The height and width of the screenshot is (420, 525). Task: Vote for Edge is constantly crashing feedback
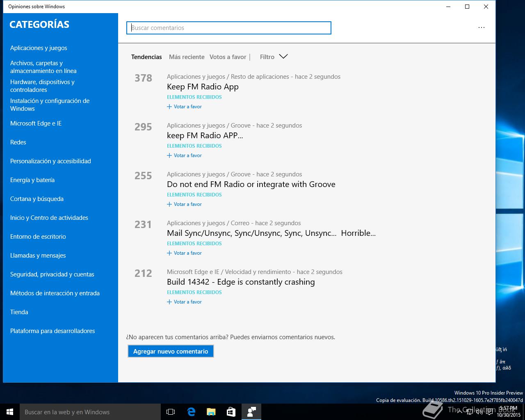coord(184,302)
